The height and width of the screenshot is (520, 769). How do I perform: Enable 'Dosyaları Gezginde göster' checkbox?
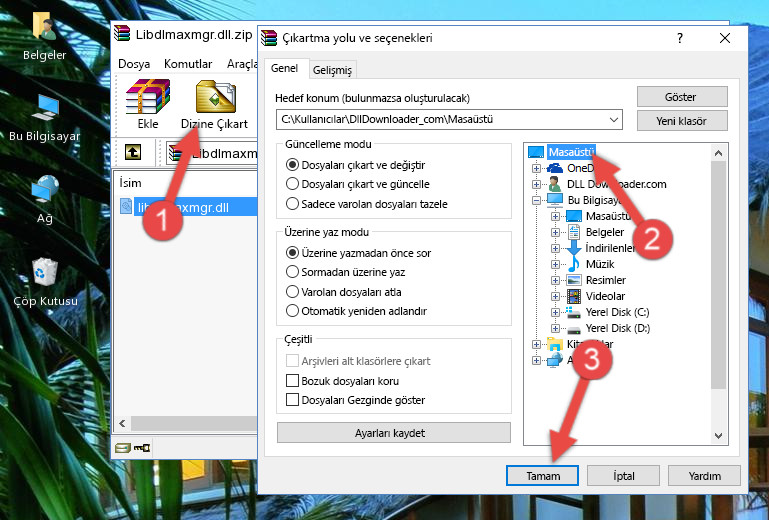pyautogui.click(x=292, y=400)
